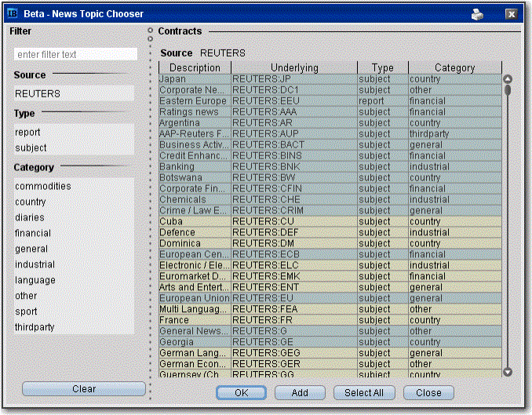Filter by thirdparty category in left panel
The width and height of the screenshot is (532, 415).
74,327
